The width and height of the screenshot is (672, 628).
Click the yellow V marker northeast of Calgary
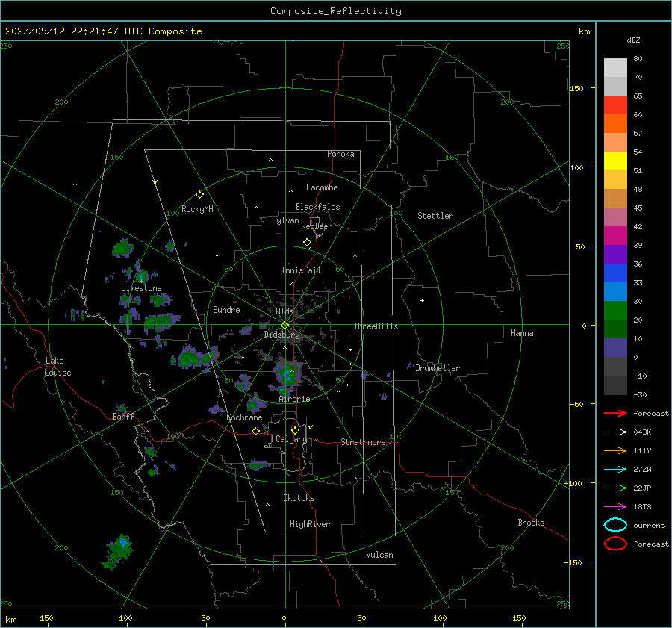tap(311, 427)
